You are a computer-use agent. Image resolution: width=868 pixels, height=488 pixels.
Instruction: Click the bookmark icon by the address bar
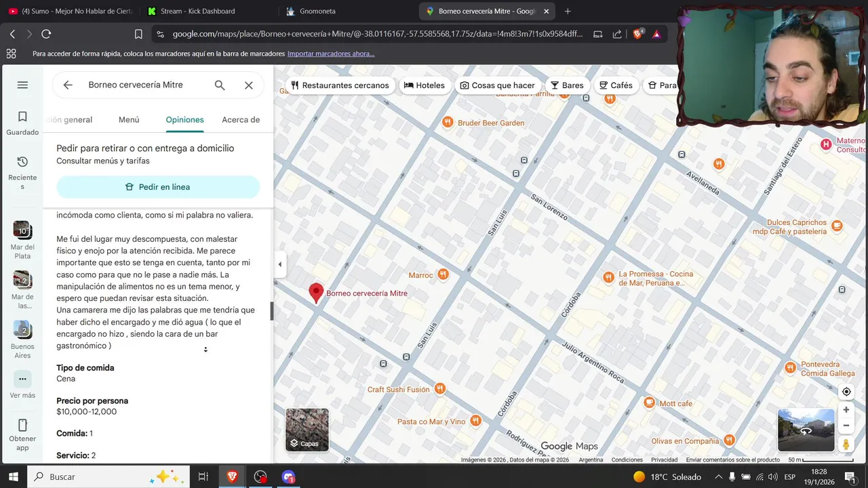[x=138, y=34]
